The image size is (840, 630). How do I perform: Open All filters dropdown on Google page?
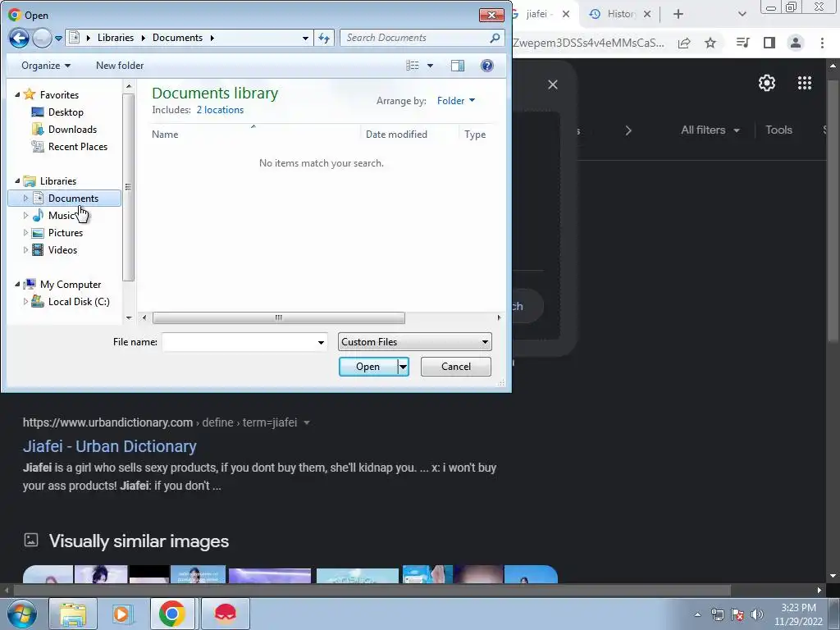710,130
